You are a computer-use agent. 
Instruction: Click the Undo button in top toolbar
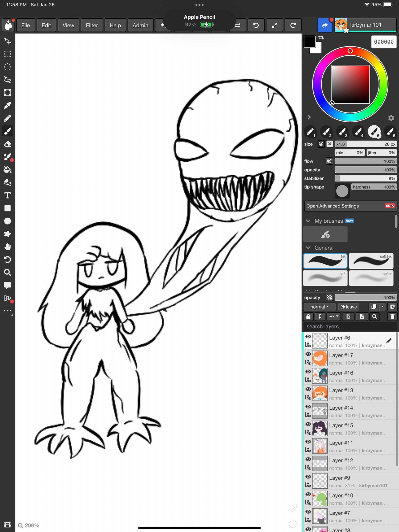point(256,25)
